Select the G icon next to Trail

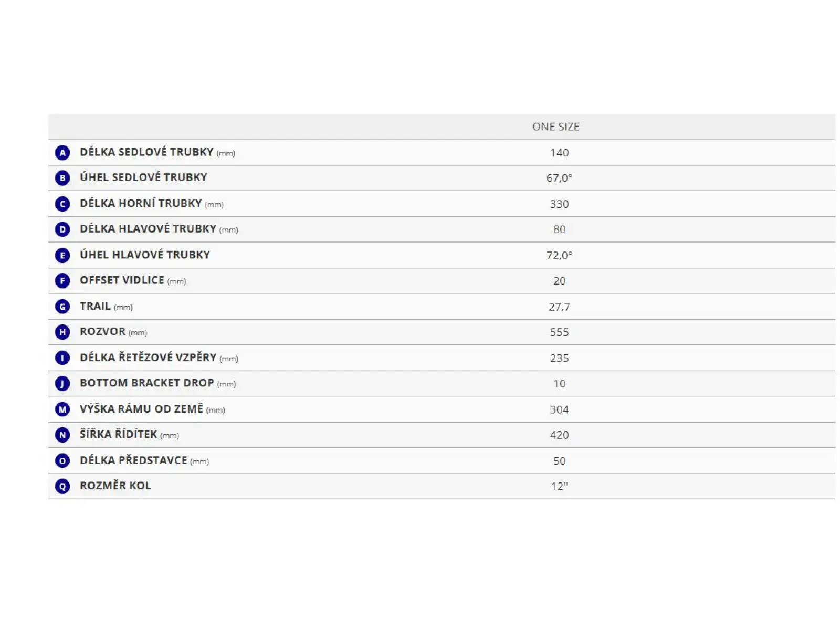[62, 307]
